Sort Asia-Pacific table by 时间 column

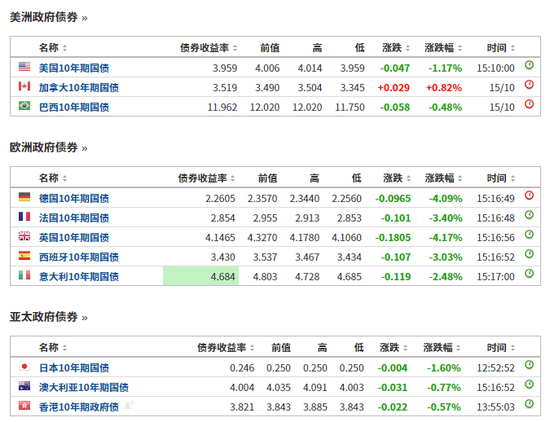pyautogui.click(x=501, y=348)
